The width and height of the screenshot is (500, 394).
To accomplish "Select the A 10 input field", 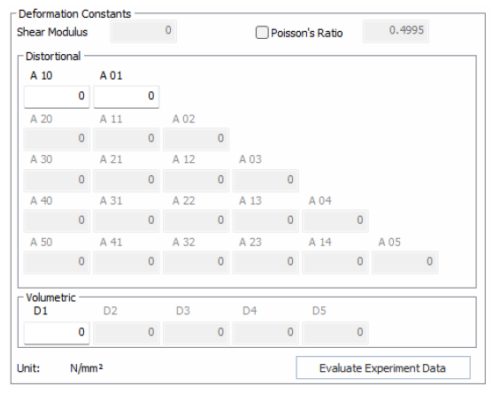I will pyautogui.click(x=57, y=97).
